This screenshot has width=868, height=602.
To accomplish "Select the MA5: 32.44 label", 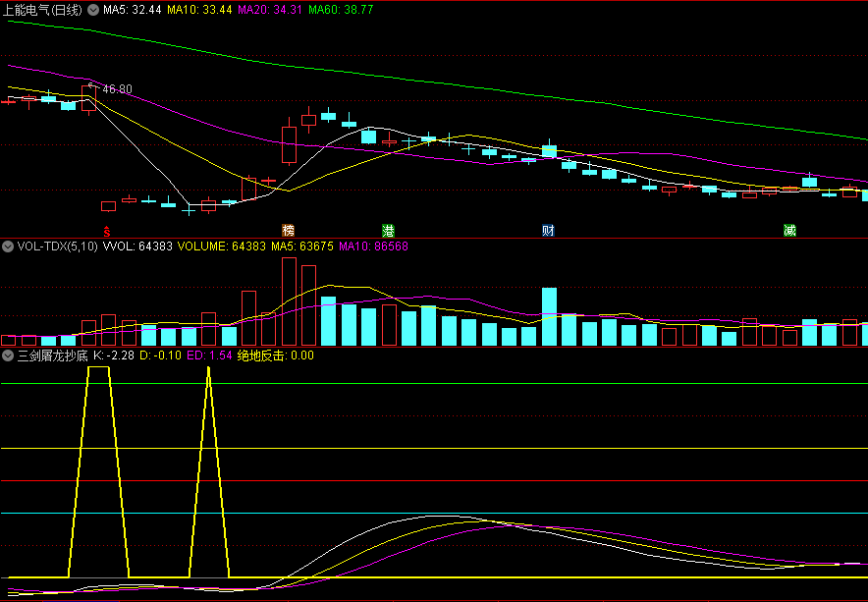I will tap(133, 10).
